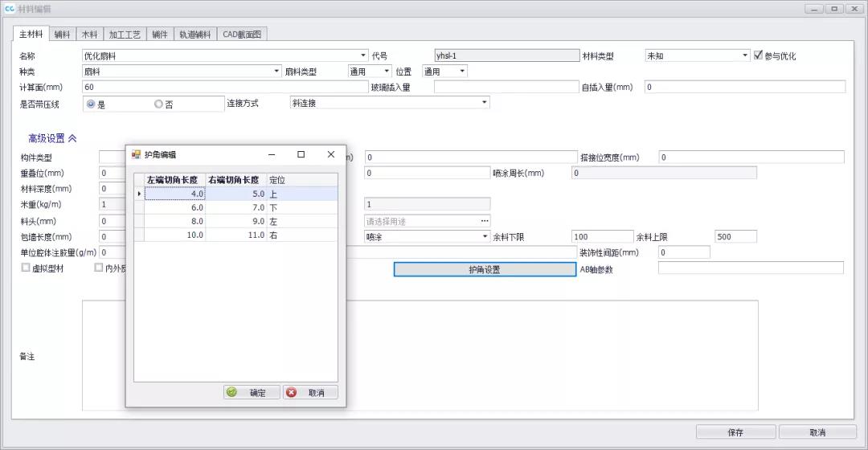Enable the 虚拟型材 checkbox

click(x=26, y=268)
